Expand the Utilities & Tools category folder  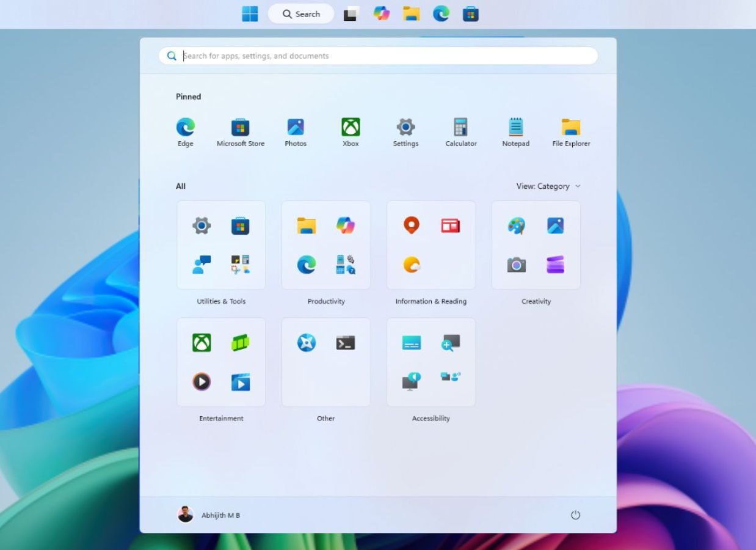pos(221,244)
